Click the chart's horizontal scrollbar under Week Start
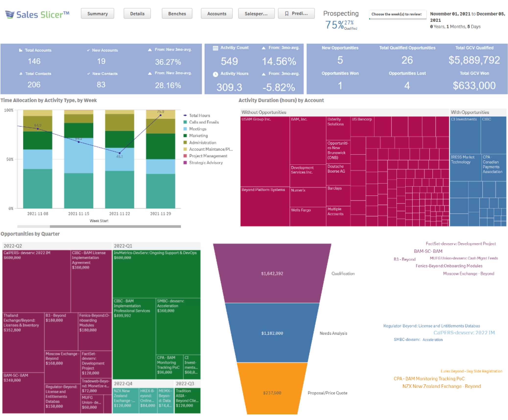Screen dimensions: 508x420 [x=115, y=226]
